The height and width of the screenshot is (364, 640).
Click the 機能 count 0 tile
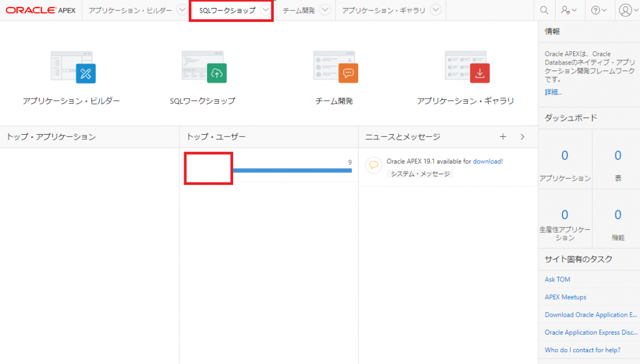coord(618,215)
